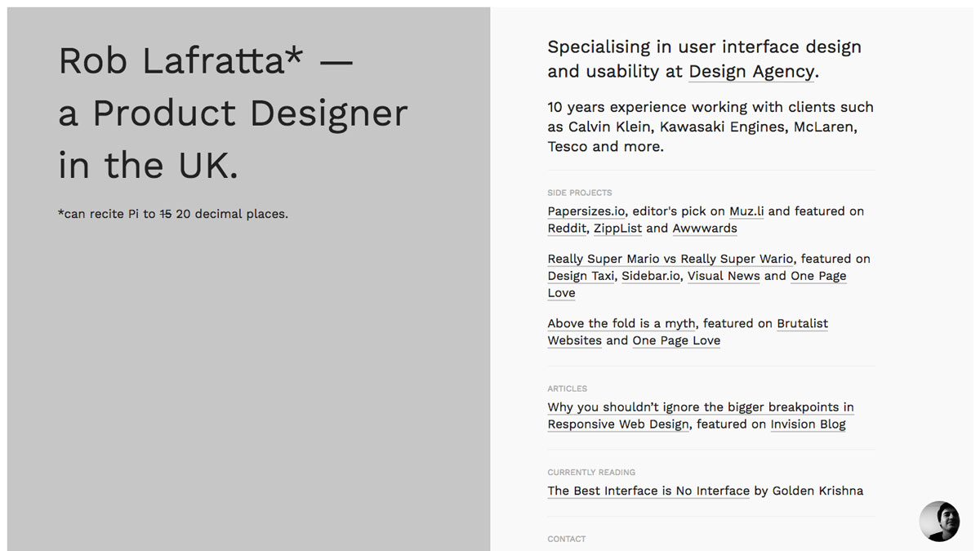Follow the Reddit link
This screenshot has height=551, width=980.
[567, 229]
